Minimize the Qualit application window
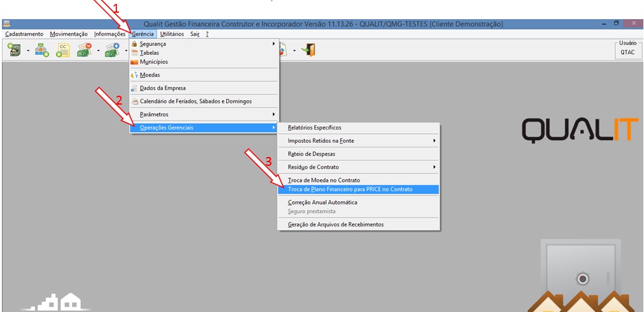Viewport: 644px width, 312px height. tap(604, 24)
